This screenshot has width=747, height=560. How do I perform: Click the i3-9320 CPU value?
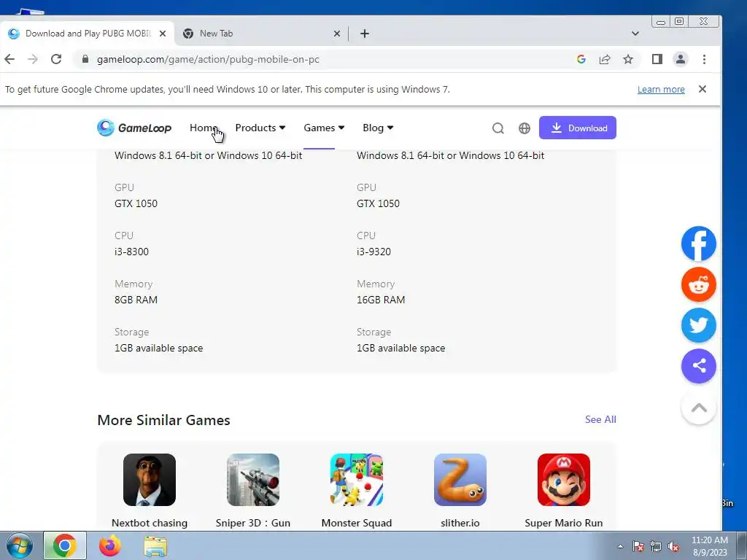[x=373, y=252]
